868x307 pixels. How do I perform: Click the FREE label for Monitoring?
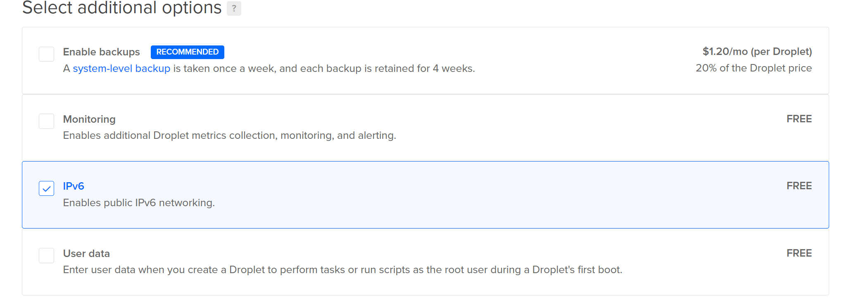(799, 119)
